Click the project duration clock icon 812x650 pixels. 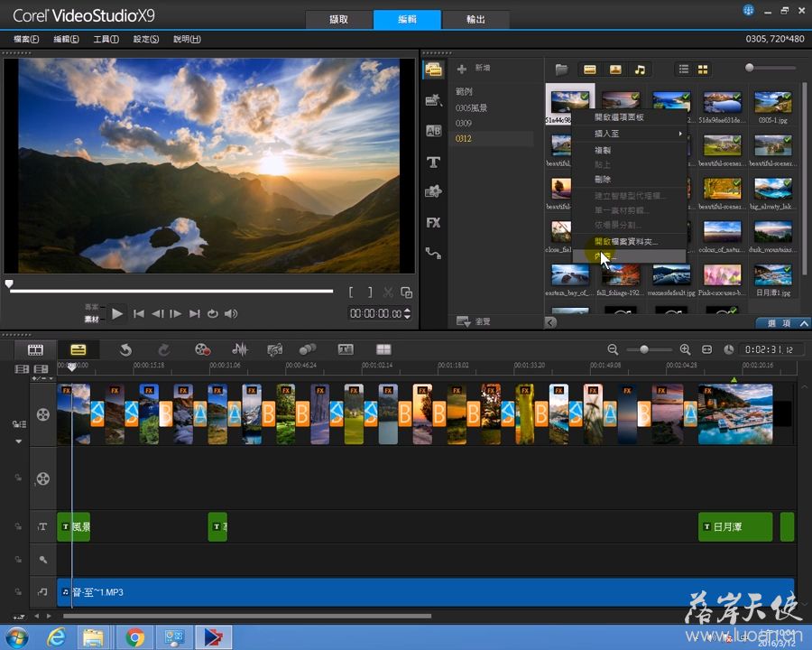pos(729,350)
